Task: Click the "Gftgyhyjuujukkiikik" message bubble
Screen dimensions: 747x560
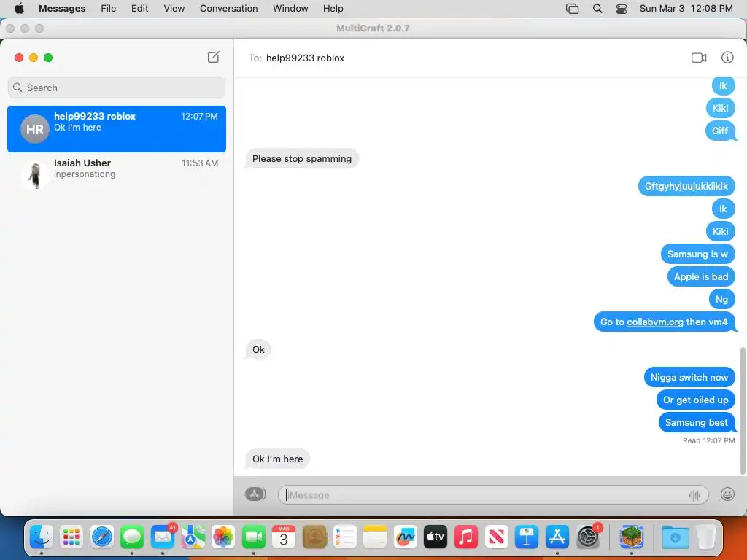Action: pyautogui.click(x=686, y=186)
